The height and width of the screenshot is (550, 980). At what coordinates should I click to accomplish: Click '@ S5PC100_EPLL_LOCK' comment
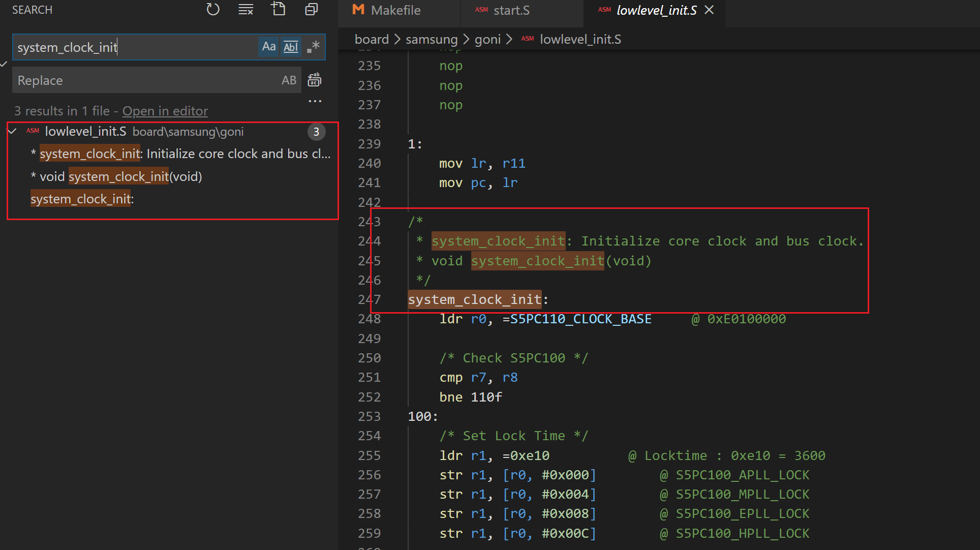pos(734,513)
